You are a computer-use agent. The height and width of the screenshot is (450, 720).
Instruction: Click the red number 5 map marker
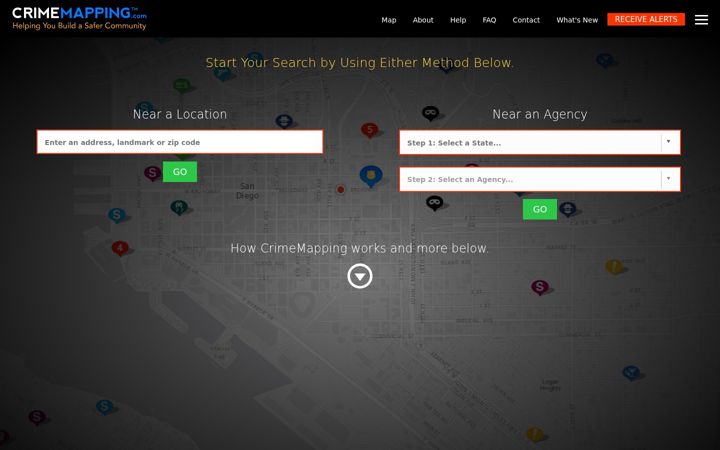click(369, 130)
